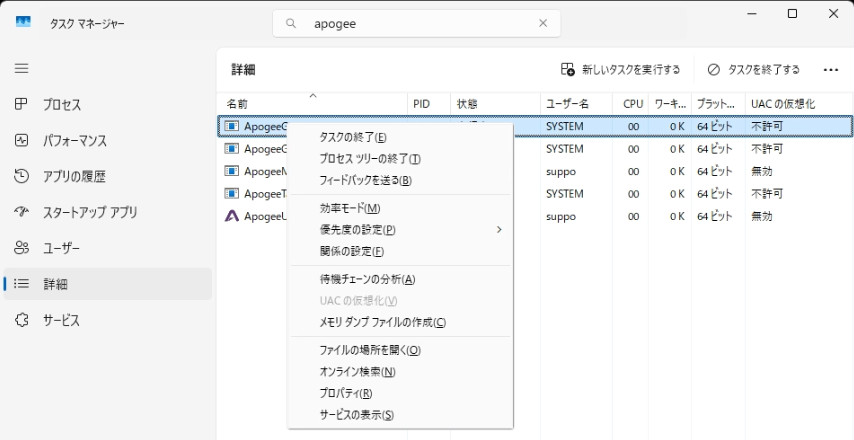Open the スタートアップ アプリ page
The image size is (854, 440).
click(x=89, y=213)
